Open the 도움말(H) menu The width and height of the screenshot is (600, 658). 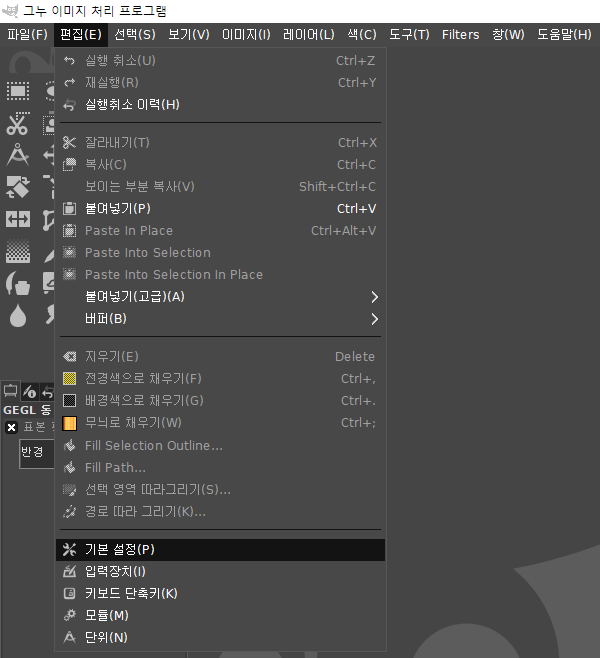coord(564,34)
